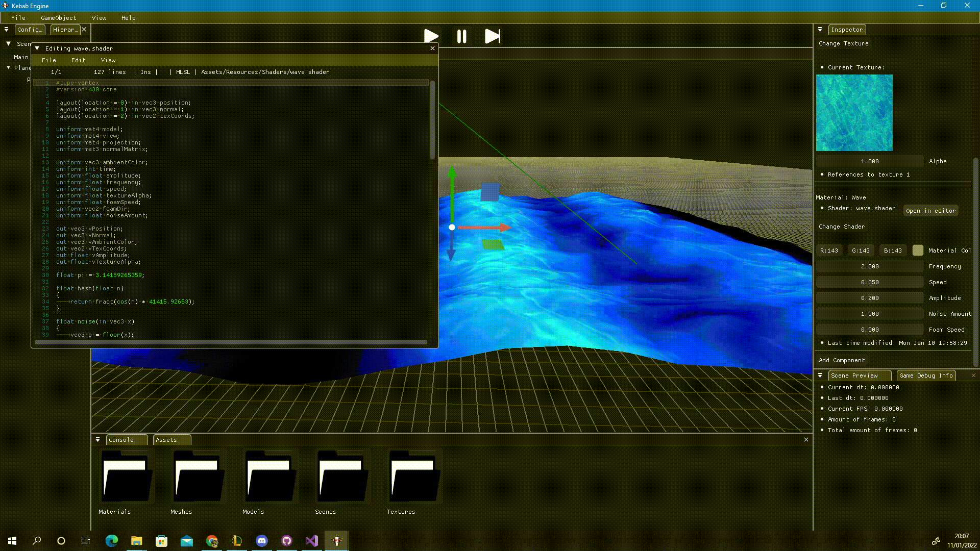Select the green Y-axis gizmo arrow
Screen dimensions: 980x551
click(452, 194)
